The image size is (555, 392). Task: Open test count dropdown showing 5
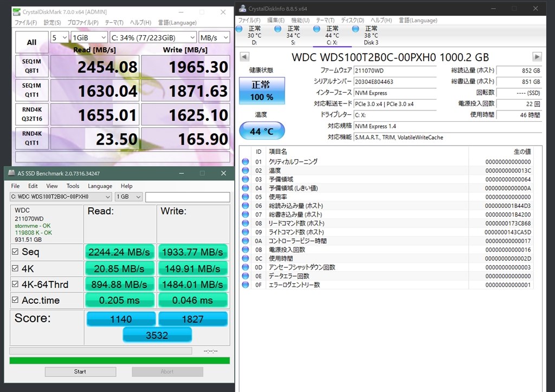60,37
